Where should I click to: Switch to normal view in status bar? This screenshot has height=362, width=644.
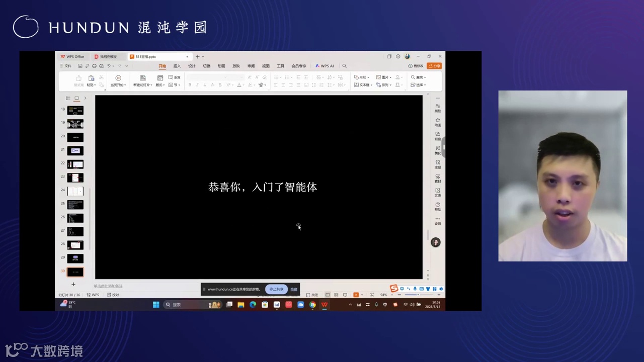(x=328, y=295)
